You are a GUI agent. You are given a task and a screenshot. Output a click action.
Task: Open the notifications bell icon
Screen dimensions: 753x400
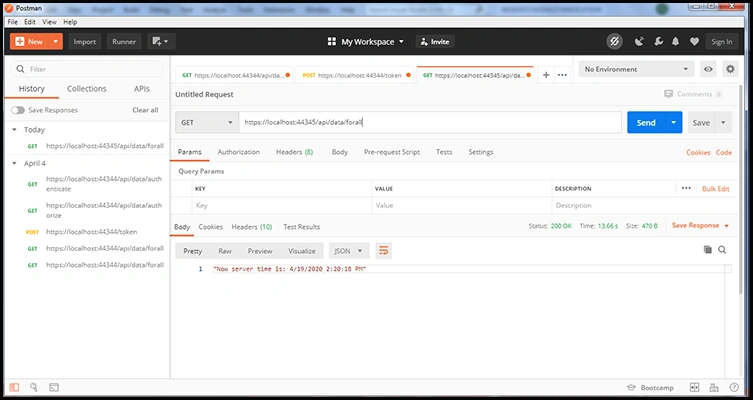tap(676, 42)
